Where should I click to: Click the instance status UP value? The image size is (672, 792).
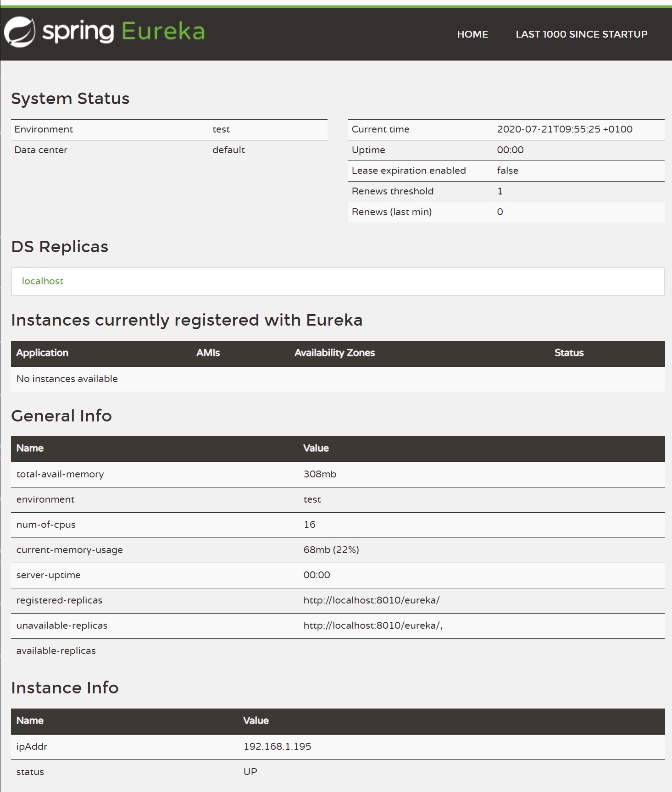pyautogui.click(x=250, y=772)
